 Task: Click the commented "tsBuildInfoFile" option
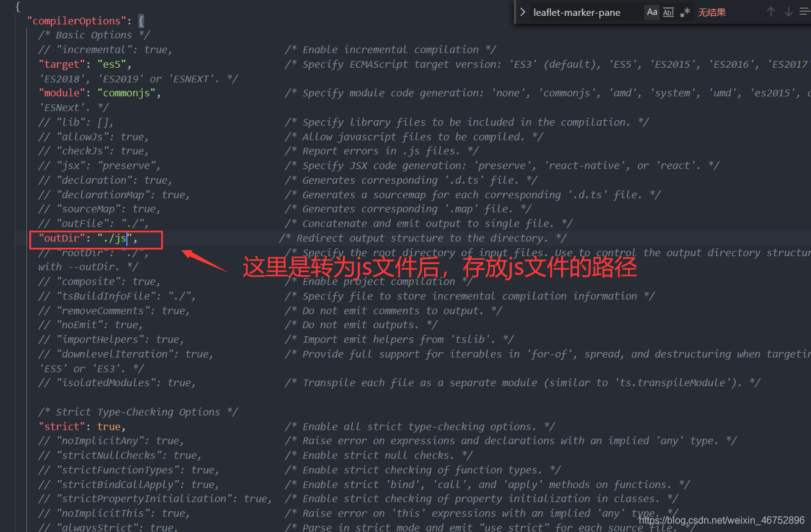click(x=117, y=296)
